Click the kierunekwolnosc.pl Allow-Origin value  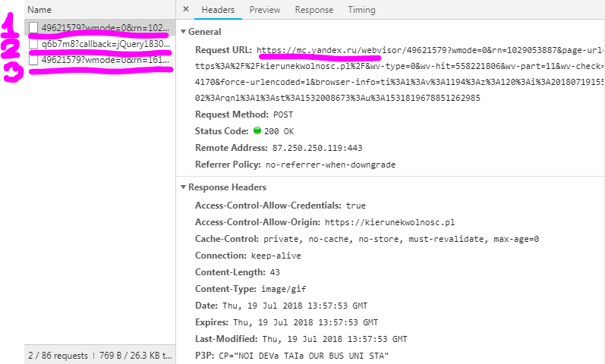389,222
